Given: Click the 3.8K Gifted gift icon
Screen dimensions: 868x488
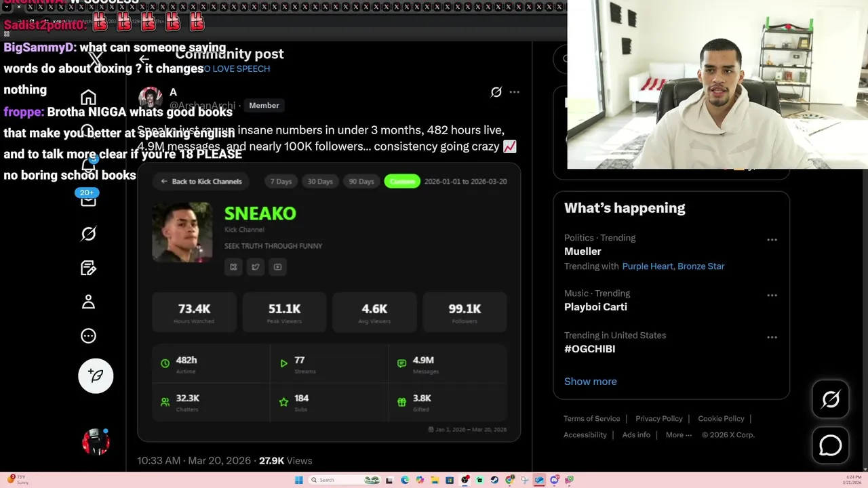Looking at the screenshot, I should tap(401, 402).
